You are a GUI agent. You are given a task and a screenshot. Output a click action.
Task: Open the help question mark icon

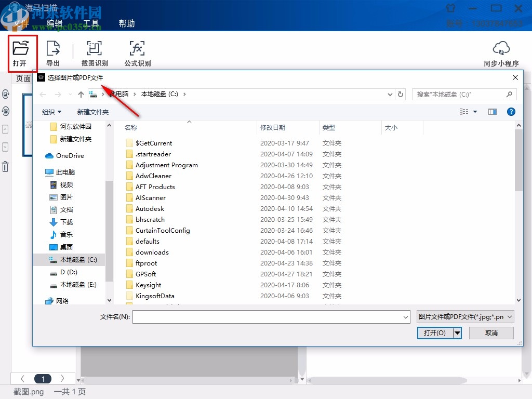click(511, 112)
